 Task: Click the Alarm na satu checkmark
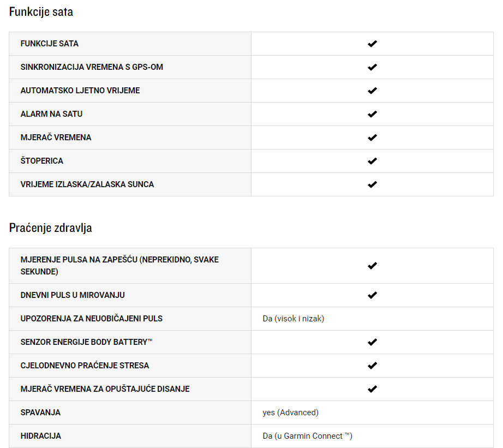pos(372,114)
